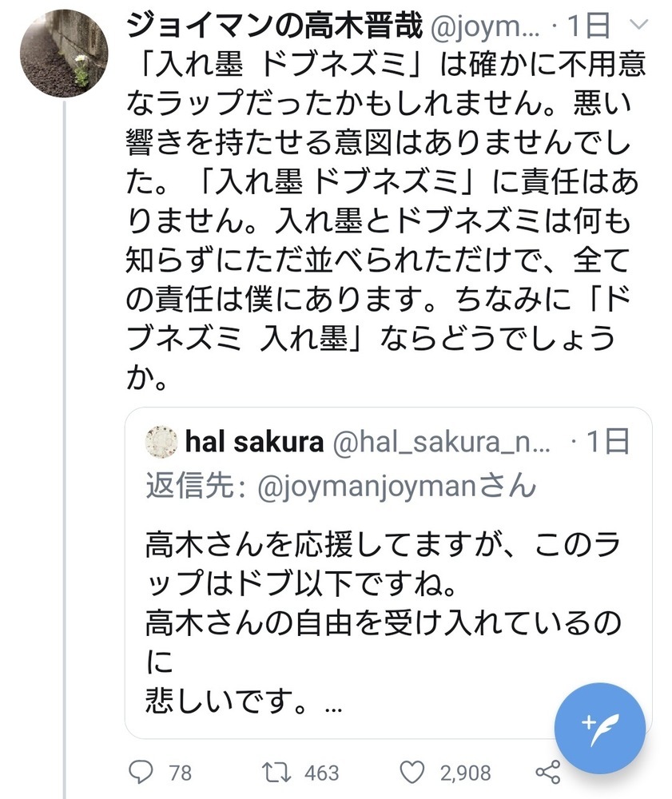Click the 78 replies count
Image resolution: width=672 pixels, height=799 pixels.
(x=180, y=773)
